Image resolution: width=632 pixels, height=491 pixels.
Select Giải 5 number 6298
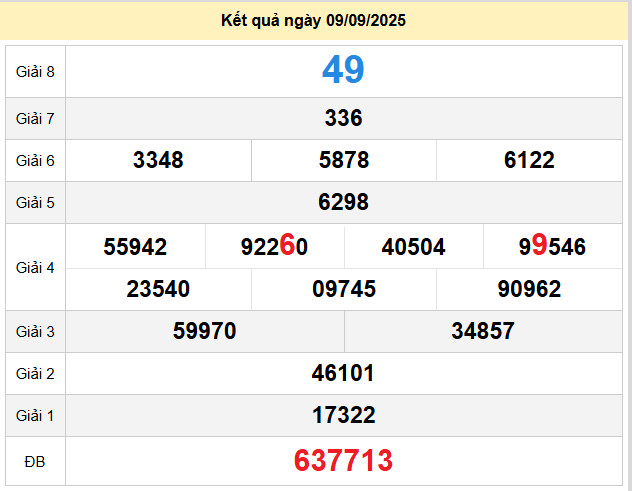[x=343, y=202]
